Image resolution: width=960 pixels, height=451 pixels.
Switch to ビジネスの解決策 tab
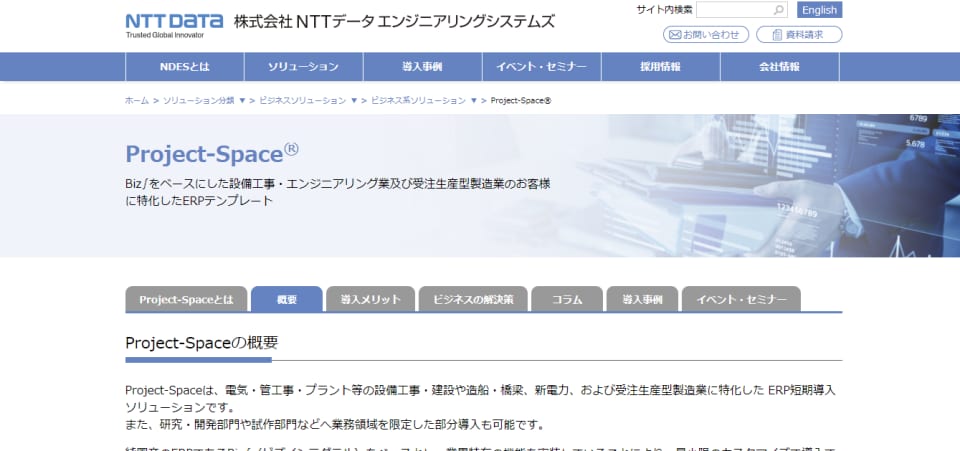tap(473, 299)
